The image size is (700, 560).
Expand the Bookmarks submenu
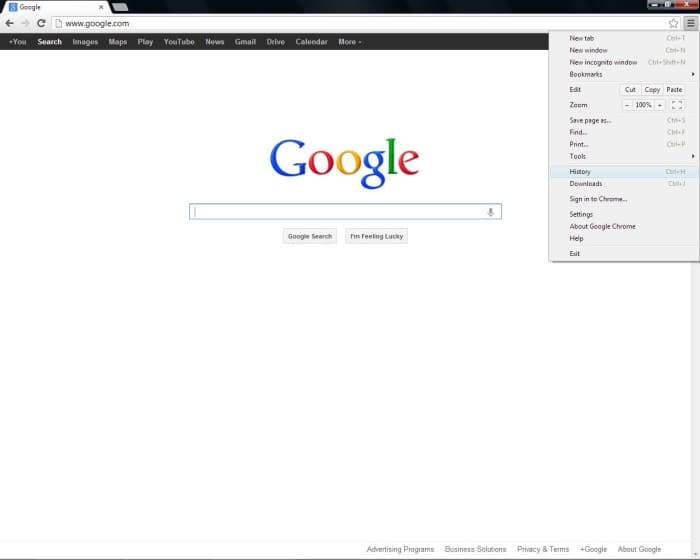coord(624,75)
